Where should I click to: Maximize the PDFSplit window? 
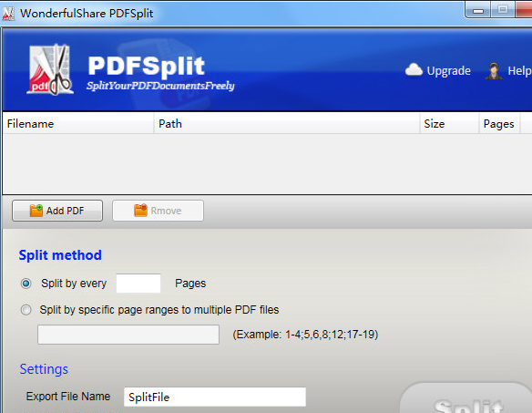pyautogui.click(x=503, y=10)
